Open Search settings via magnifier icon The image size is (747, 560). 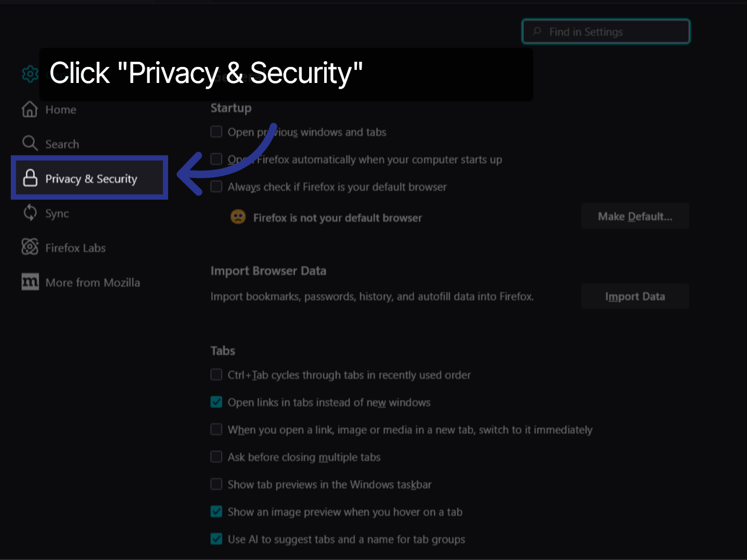[x=30, y=143]
